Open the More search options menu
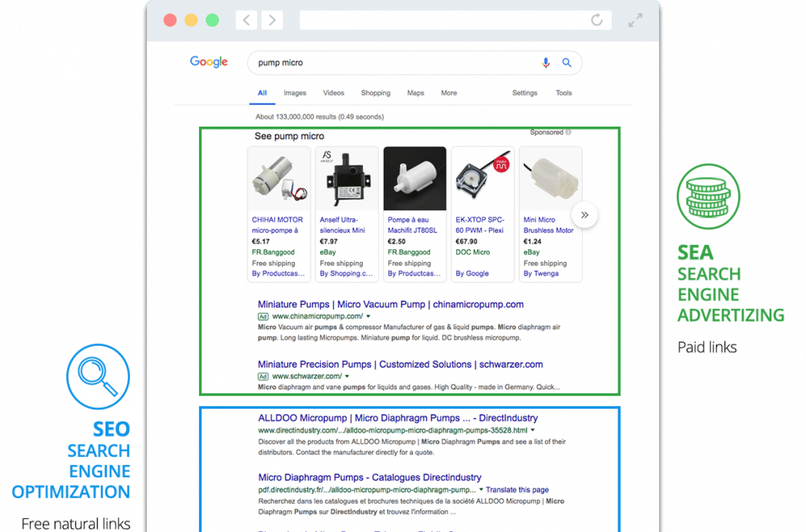The width and height of the screenshot is (806, 532). click(449, 93)
